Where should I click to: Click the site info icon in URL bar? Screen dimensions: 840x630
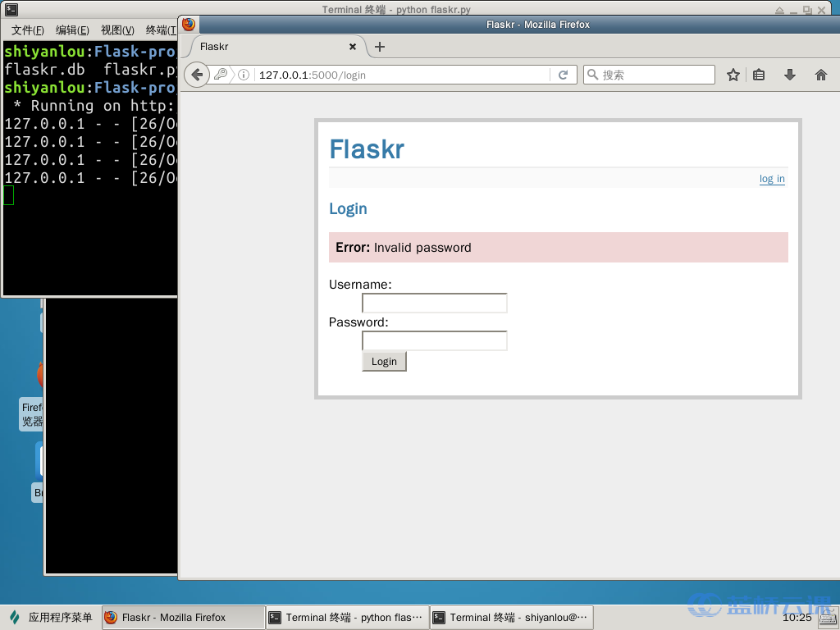[244, 75]
